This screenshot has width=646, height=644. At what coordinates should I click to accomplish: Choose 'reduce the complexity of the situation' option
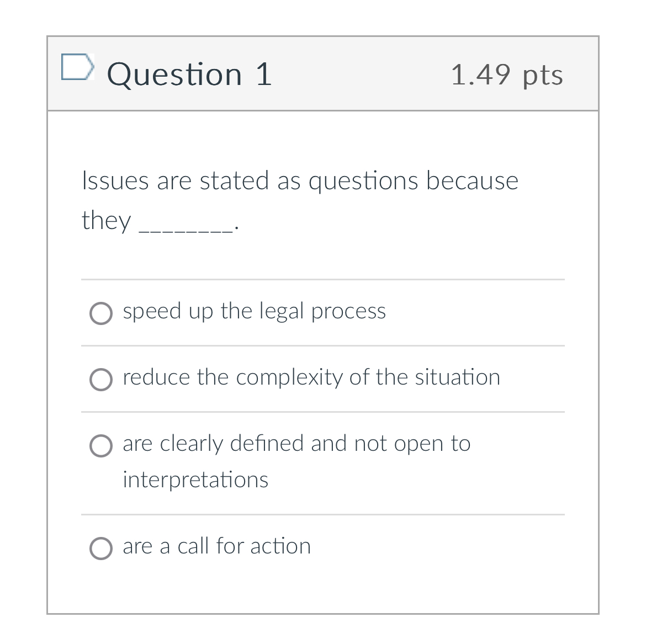(x=101, y=380)
